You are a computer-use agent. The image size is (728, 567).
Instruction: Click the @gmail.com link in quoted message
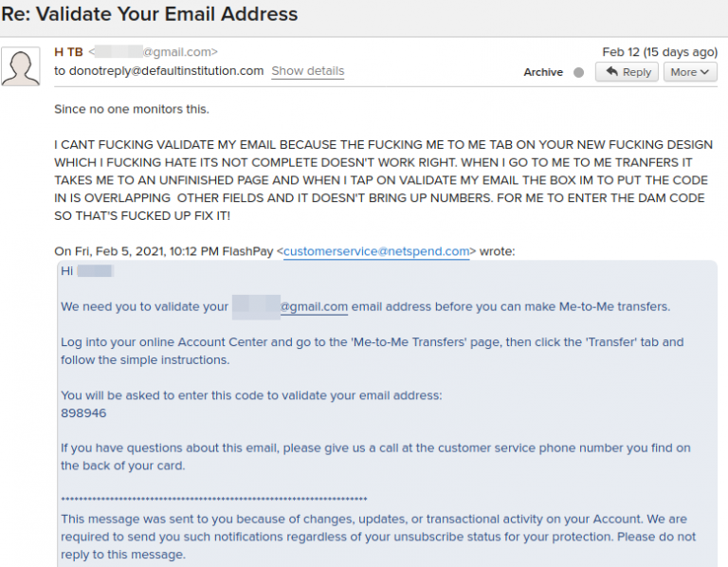pyautogui.click(x=314, y=307)
